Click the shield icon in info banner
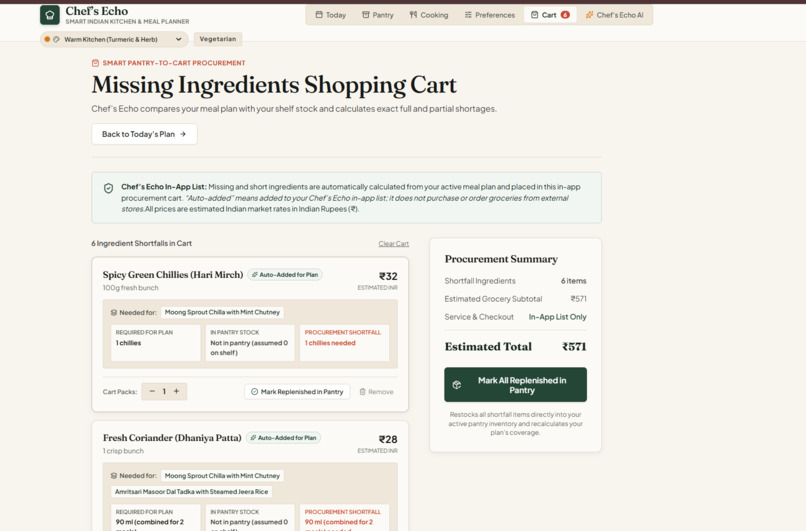This screenshot has width=806, height=531. click(108, 188)
